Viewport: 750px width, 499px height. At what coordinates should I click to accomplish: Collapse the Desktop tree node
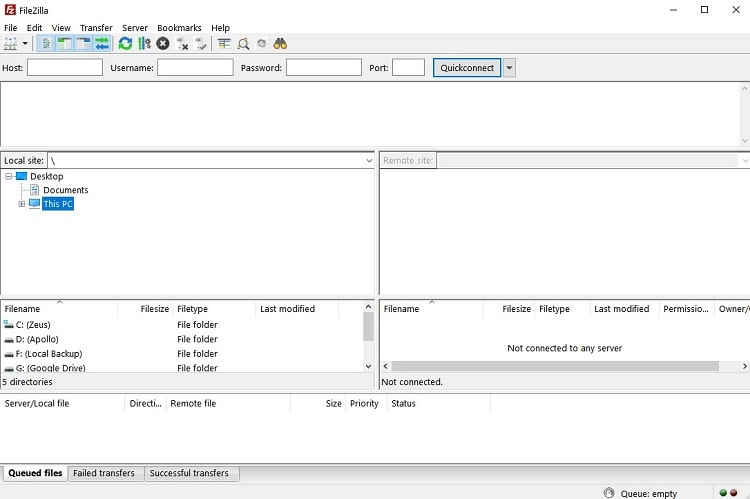click(8, 176)
